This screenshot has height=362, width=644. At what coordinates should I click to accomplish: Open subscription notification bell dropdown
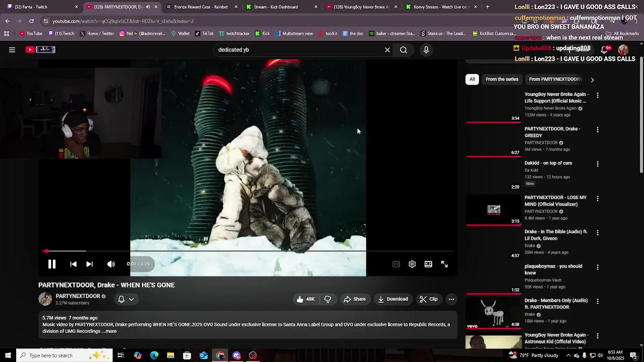[126, 299]
